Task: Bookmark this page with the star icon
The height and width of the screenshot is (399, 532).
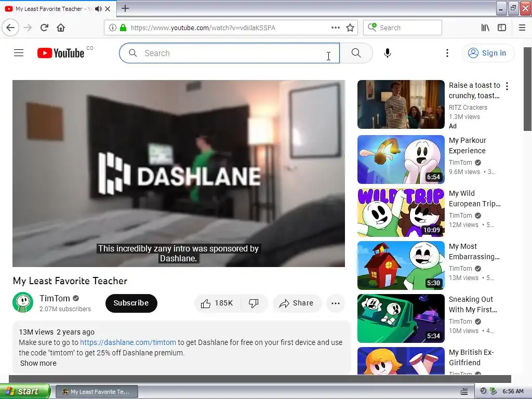Action: coord(350,28)
